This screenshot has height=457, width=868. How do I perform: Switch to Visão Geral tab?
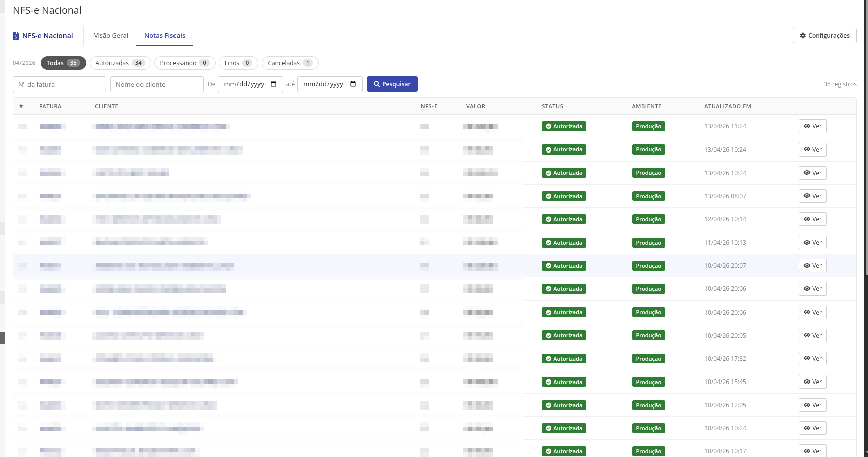point(111,36)
